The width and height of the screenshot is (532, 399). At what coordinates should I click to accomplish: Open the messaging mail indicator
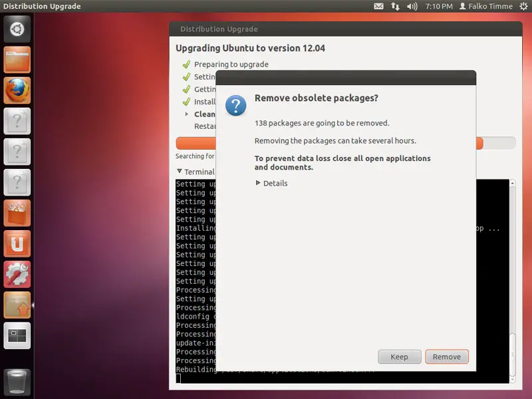click(378, 7)
